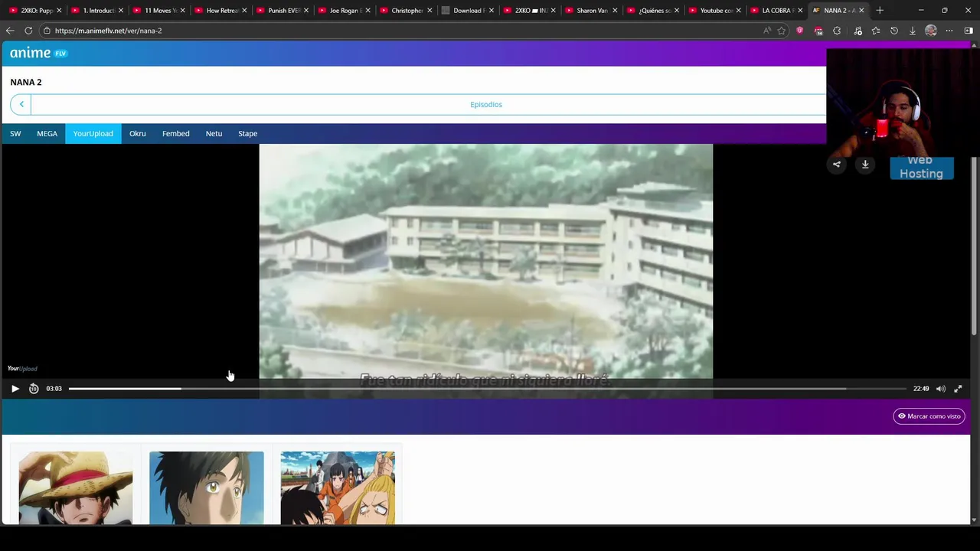Select the SW video server

tap(15, 134)
